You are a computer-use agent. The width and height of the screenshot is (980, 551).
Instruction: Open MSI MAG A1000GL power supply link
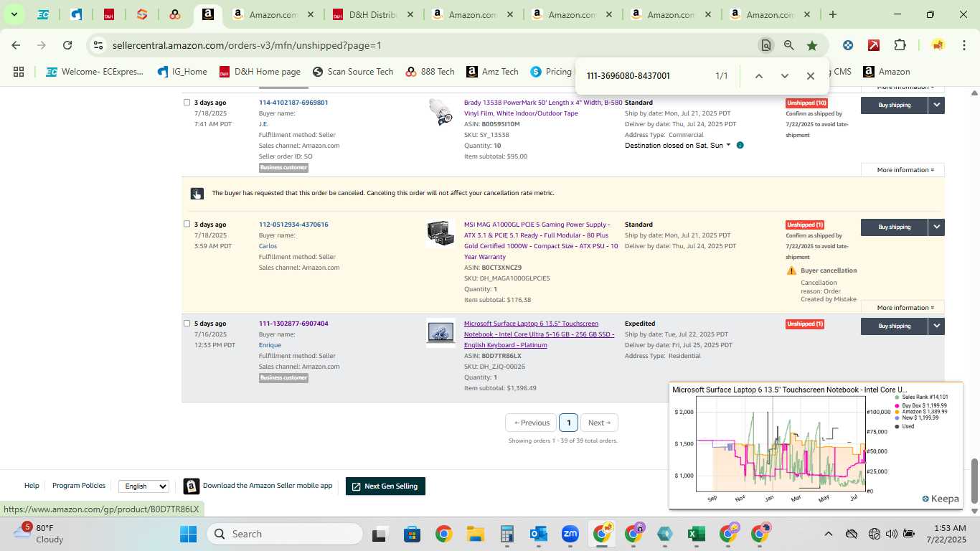[x=541, y=240]
